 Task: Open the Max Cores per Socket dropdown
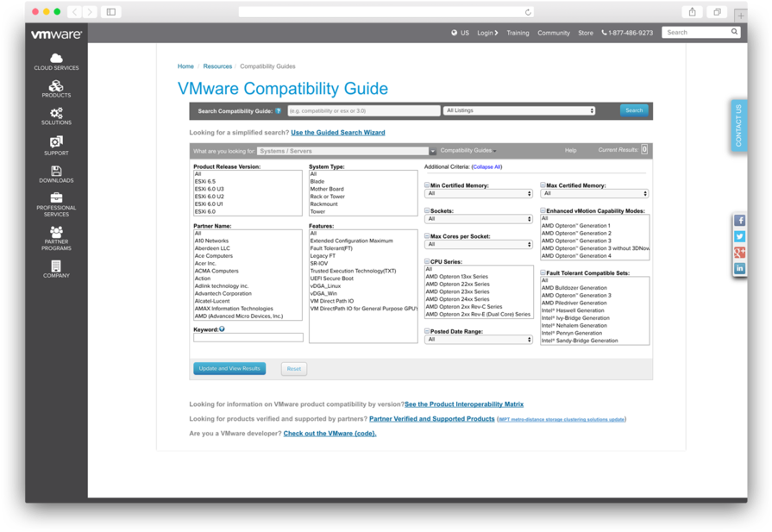tap(480, 242)
